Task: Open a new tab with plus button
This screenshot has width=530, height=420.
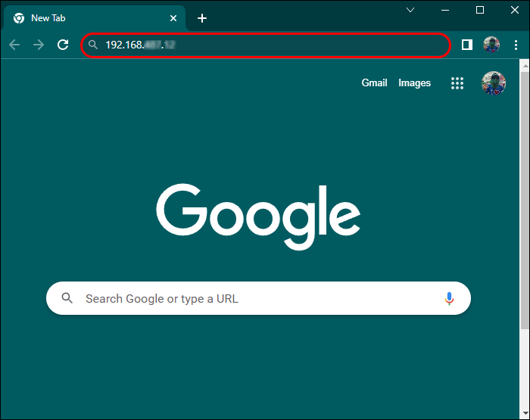Action: pyautogui.click(x=202, y=18)
